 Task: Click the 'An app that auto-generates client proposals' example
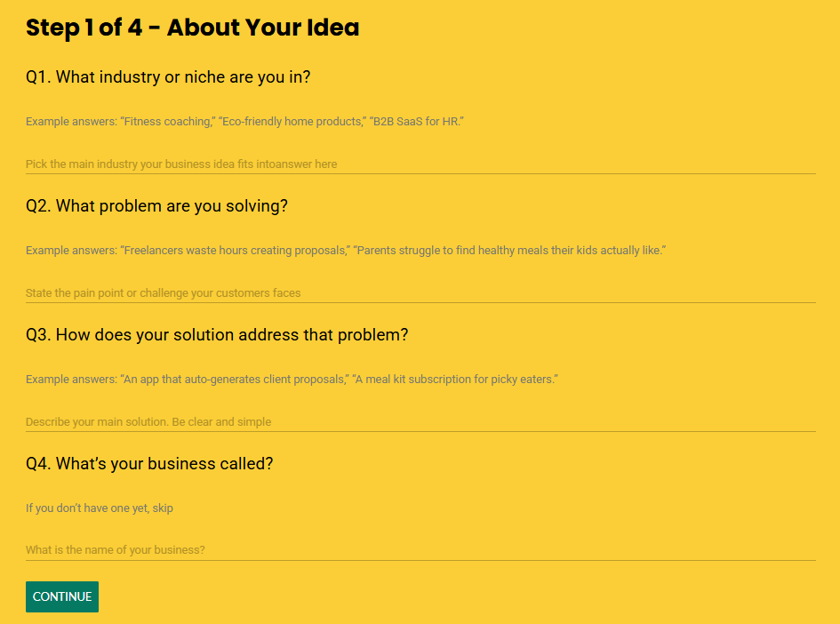click(235, 380)
